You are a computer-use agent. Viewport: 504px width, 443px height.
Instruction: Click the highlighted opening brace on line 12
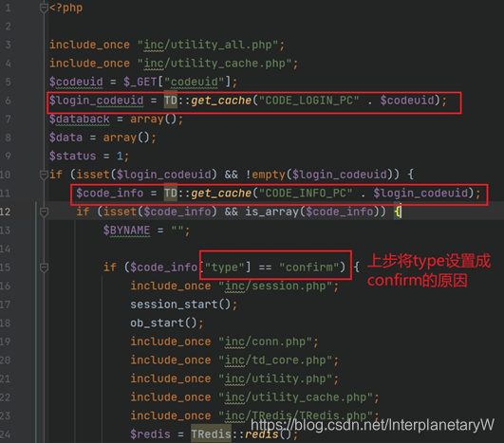click(398, 212)
